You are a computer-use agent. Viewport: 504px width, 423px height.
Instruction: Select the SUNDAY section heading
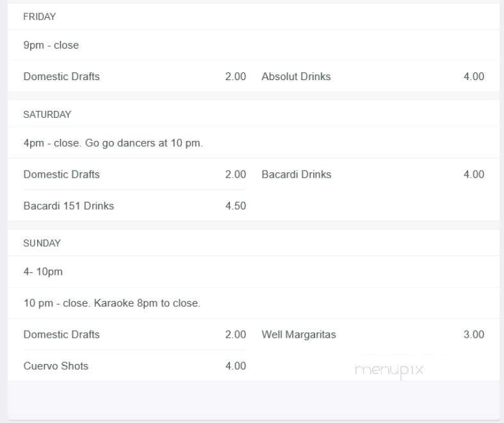(x=42, y=244)
